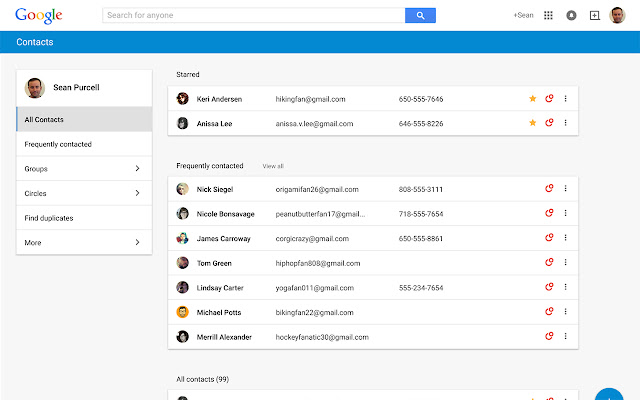
Task: Click Anissa Lee's avatar
Action: (x=182, y=123)
